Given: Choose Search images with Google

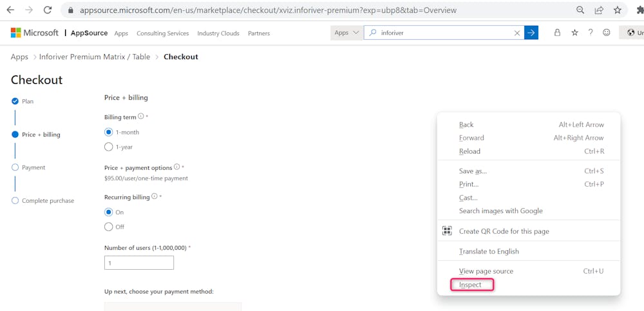Looking at the screenshot, I should (529, 211).
